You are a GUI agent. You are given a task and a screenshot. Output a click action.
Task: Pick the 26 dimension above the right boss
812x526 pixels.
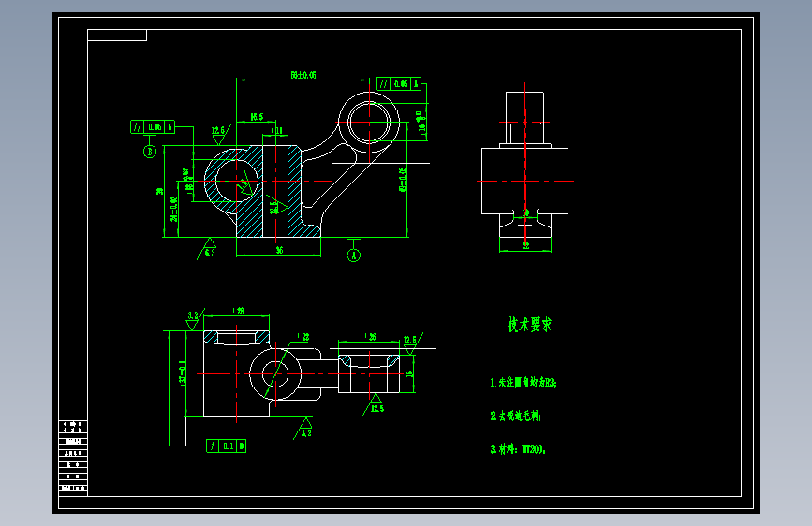click(370, 337)
